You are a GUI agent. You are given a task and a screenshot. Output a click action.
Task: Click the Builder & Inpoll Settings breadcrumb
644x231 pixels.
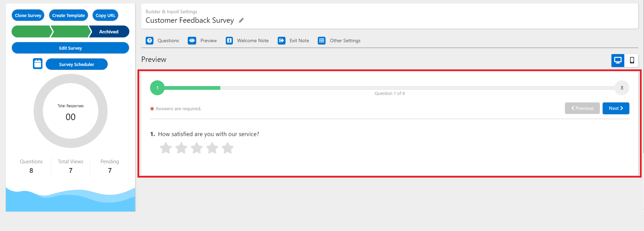pos(171,12)
